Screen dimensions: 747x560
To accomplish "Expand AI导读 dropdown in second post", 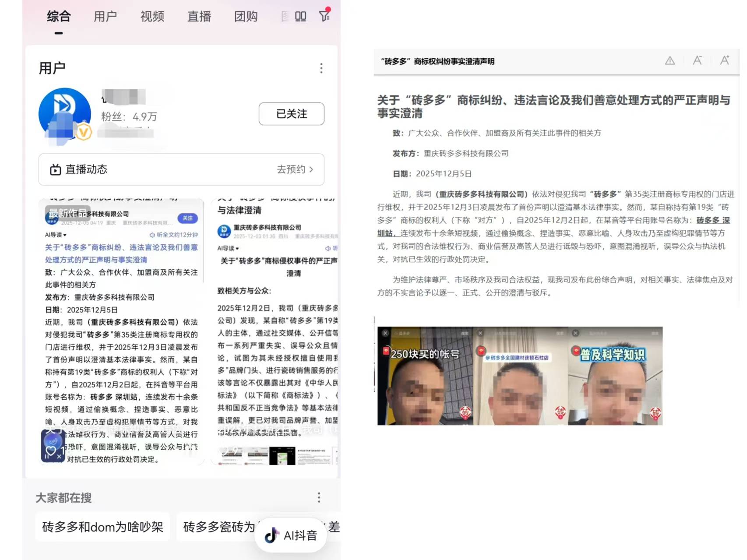I will (x=228, y=248).
